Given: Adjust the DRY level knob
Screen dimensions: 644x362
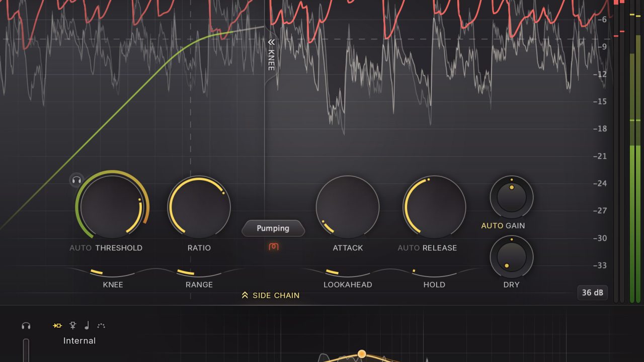Looking at the screenshot, I should tap(511, 257).
